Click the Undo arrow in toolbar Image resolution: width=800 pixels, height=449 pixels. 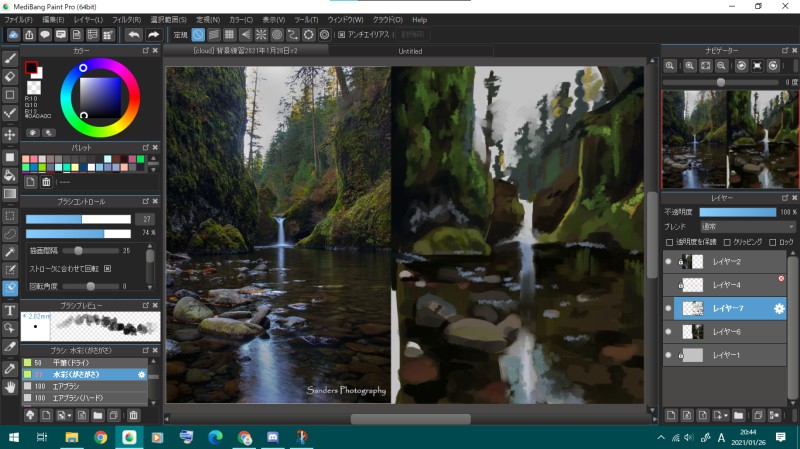(x=134, y=35)
